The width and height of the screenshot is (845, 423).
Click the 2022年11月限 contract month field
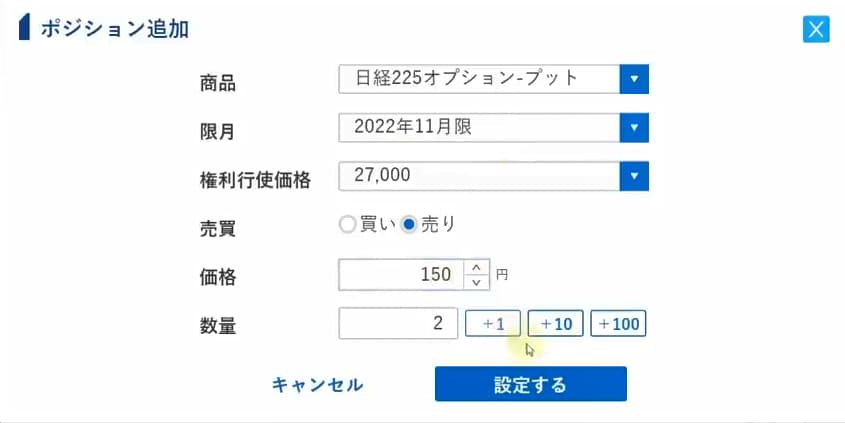tap(479, 128)
